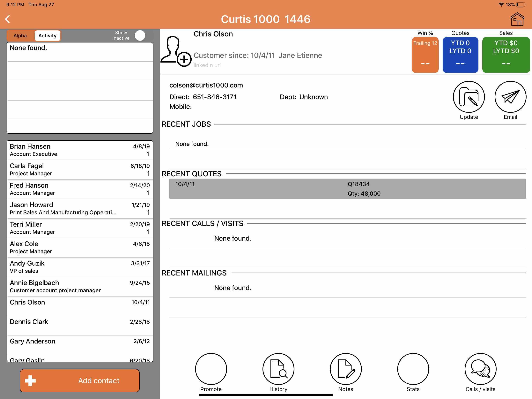532x399 pixels.
Task: Click the Stats circle button
Action: pyautogui.click(x=413, y=369)
